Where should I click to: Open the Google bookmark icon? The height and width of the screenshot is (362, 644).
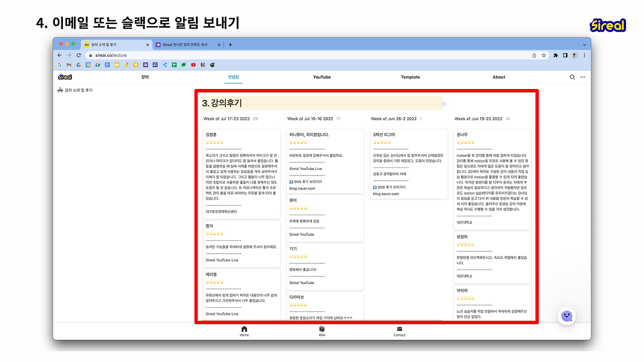pyautogui.click(x=59, y=65)
